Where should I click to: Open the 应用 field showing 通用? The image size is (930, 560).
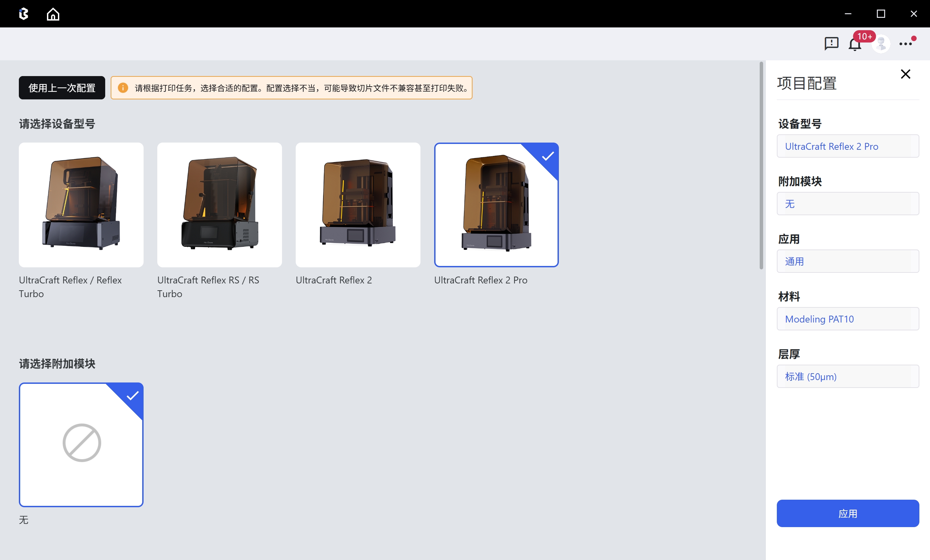[848, 261]
